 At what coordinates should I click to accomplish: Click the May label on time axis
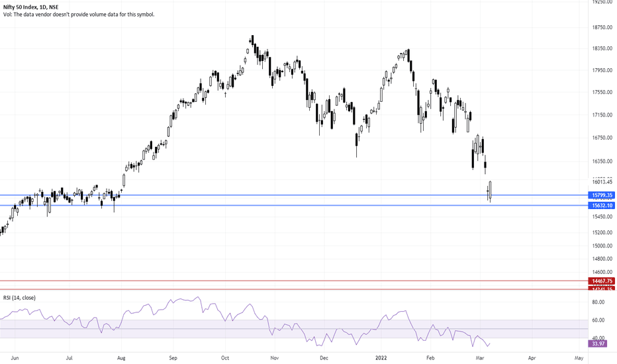[x=579, y=358]
